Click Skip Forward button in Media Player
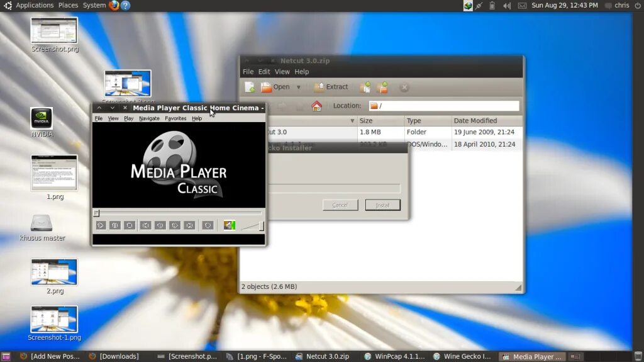This screenshot has width=644, height=362. pos(189,225)
